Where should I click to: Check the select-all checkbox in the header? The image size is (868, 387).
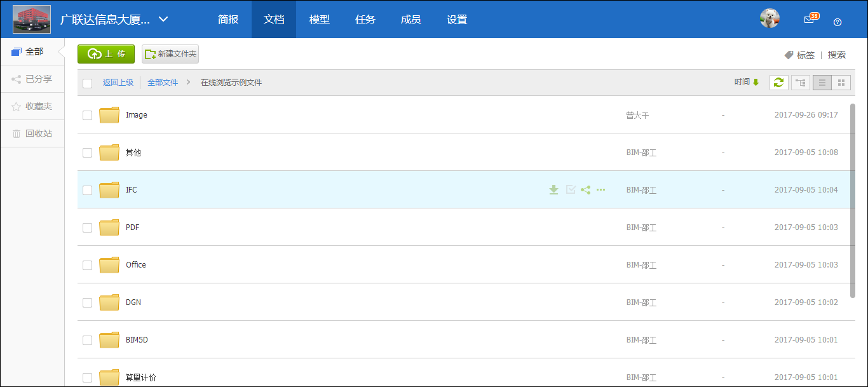(88, 83)
